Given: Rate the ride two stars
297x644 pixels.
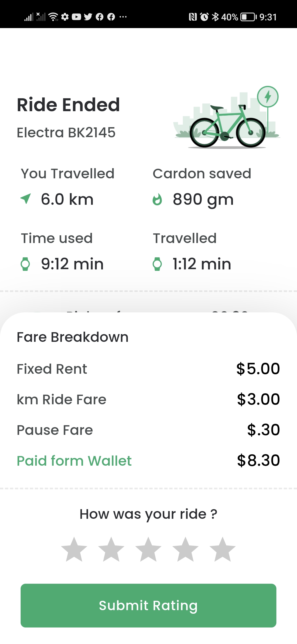Looking at the screenshot, I should point(111,549).
